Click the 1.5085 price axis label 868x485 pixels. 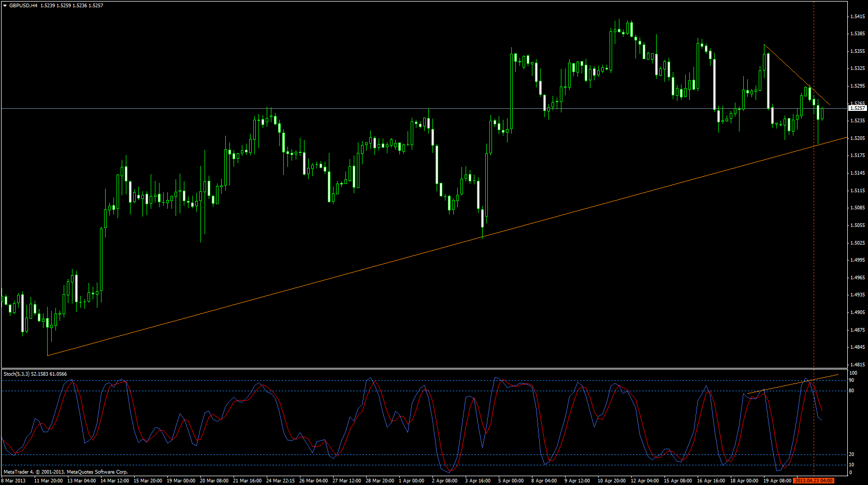pyautogui.click(x=857, y=208)
